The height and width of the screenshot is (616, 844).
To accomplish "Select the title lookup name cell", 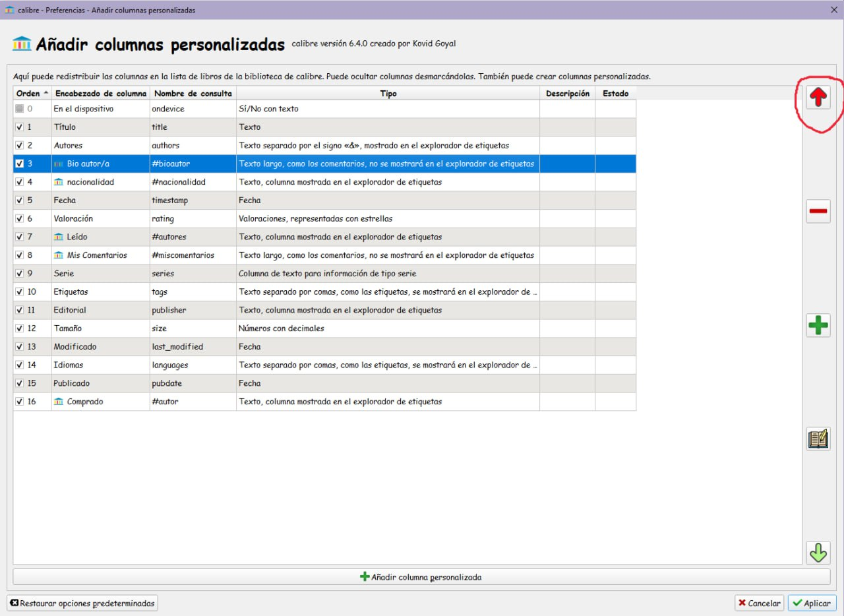I will tap(193, 127).
